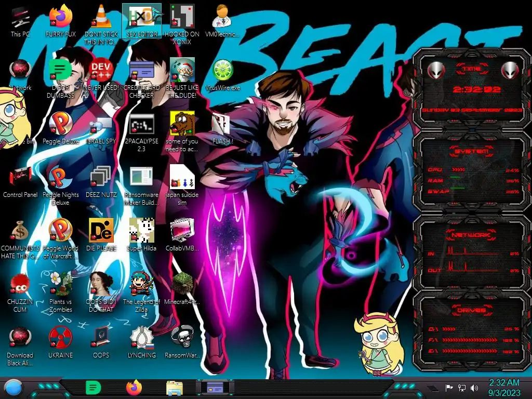
Task: Click the left alien head on Time widget
Action: [436, 70]
